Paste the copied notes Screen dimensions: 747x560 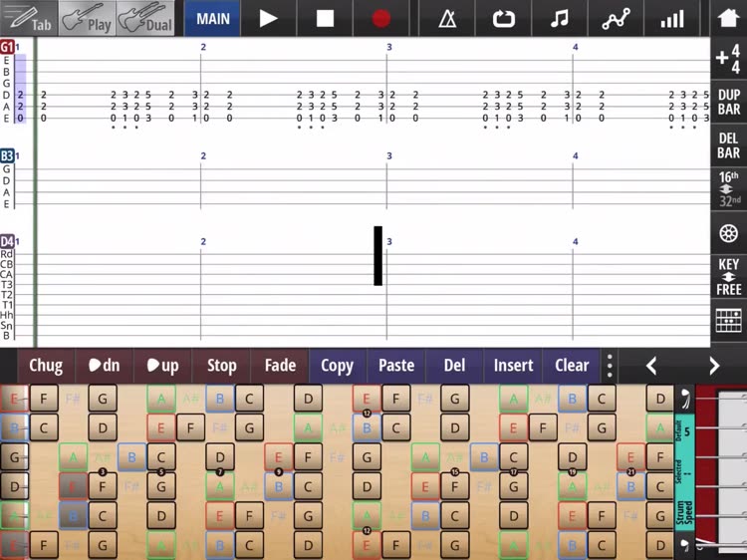396,366
